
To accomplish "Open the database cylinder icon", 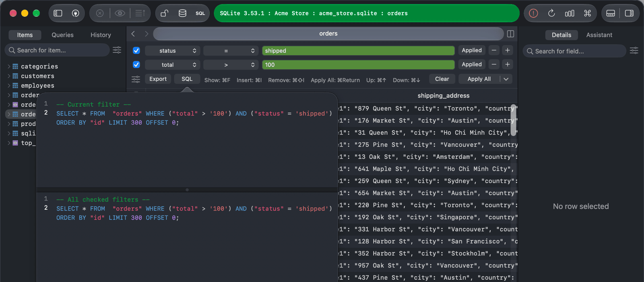I will 182,13.
